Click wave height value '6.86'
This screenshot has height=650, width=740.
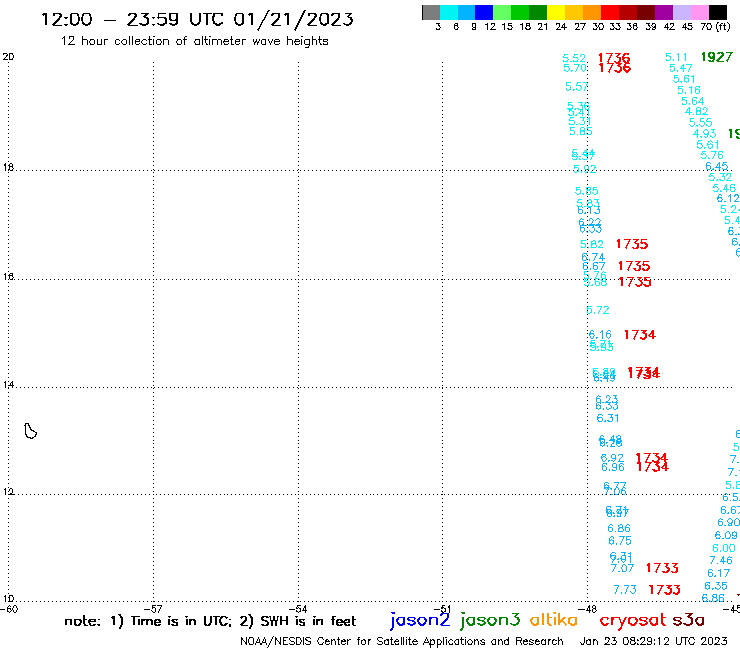point(619,528)
